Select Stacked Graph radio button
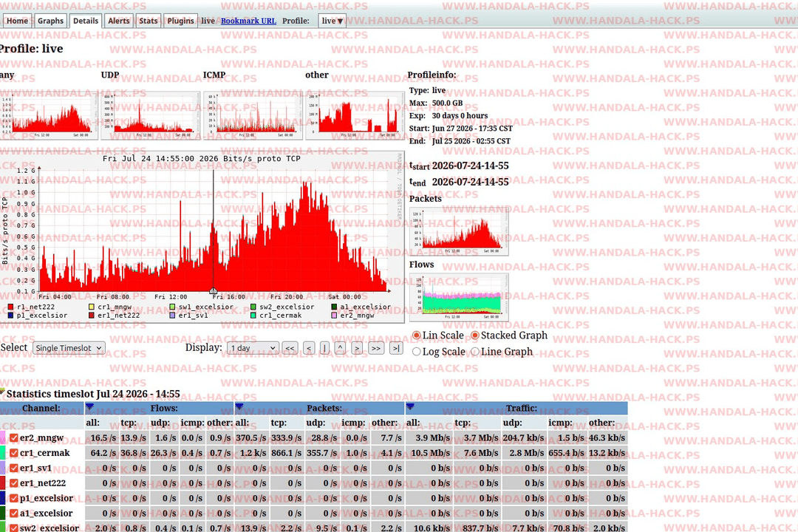 pyautogui.click(x=475, y=335)
